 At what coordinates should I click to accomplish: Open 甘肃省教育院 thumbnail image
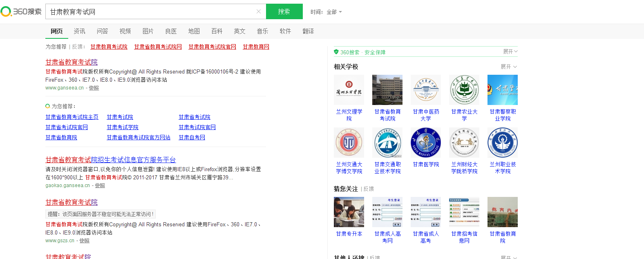[x=503, y=212]
